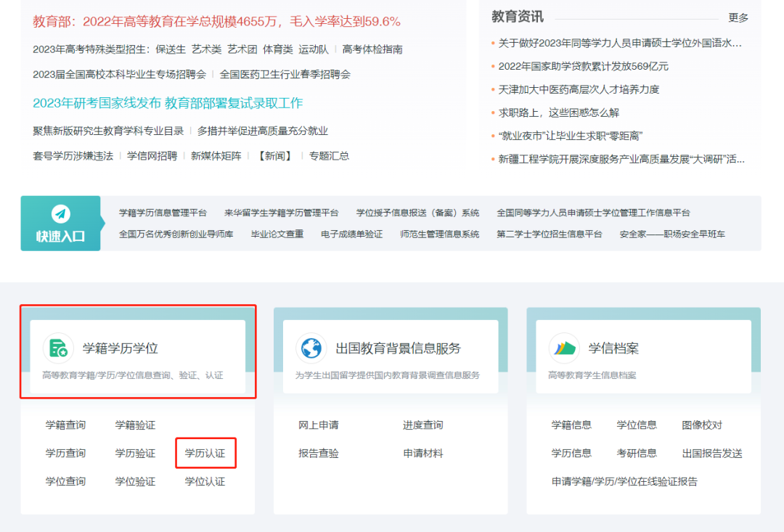Click 进度查询 link
The image size is (784, 532).
click(422, 425)
